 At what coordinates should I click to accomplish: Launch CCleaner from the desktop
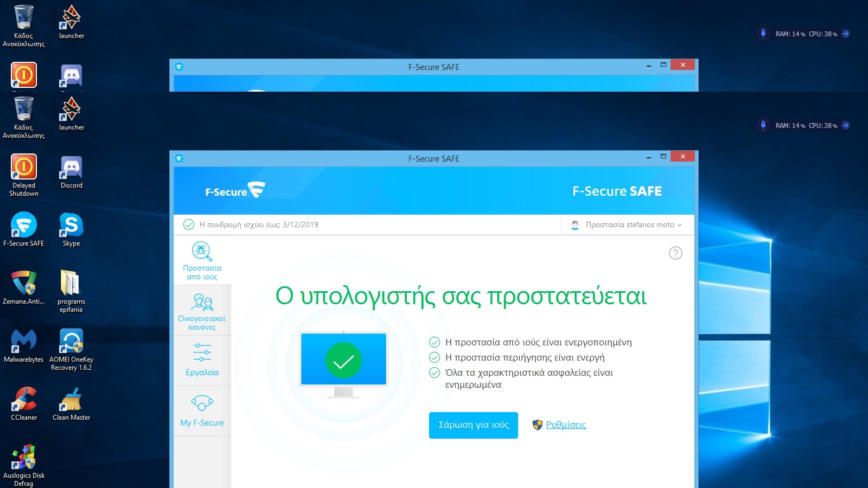coord(24,403)
